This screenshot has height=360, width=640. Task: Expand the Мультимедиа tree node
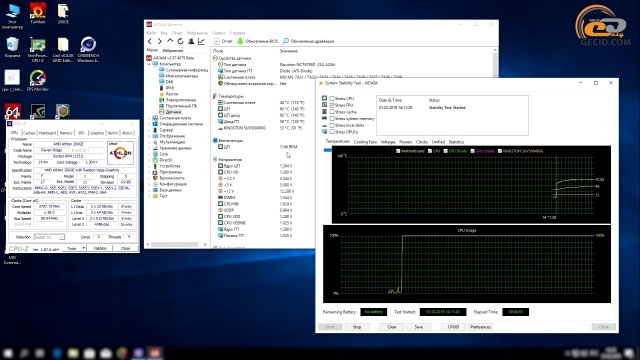tap(149, 142)
